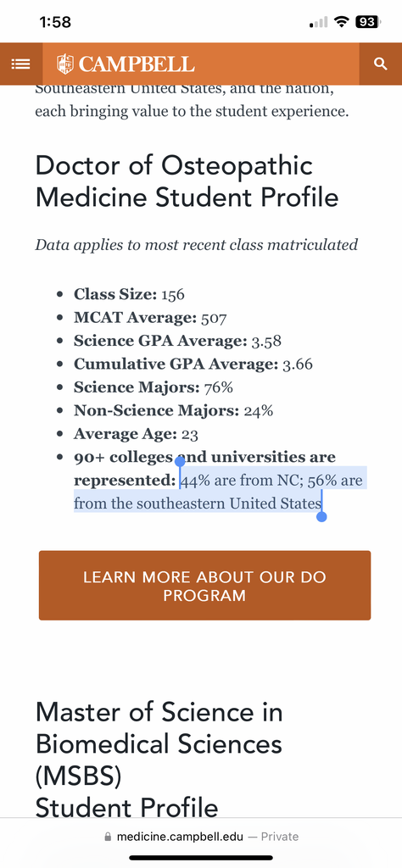Open Learn More About Our DO Program
Screen dimensions: 402x868
click(205, 585)
